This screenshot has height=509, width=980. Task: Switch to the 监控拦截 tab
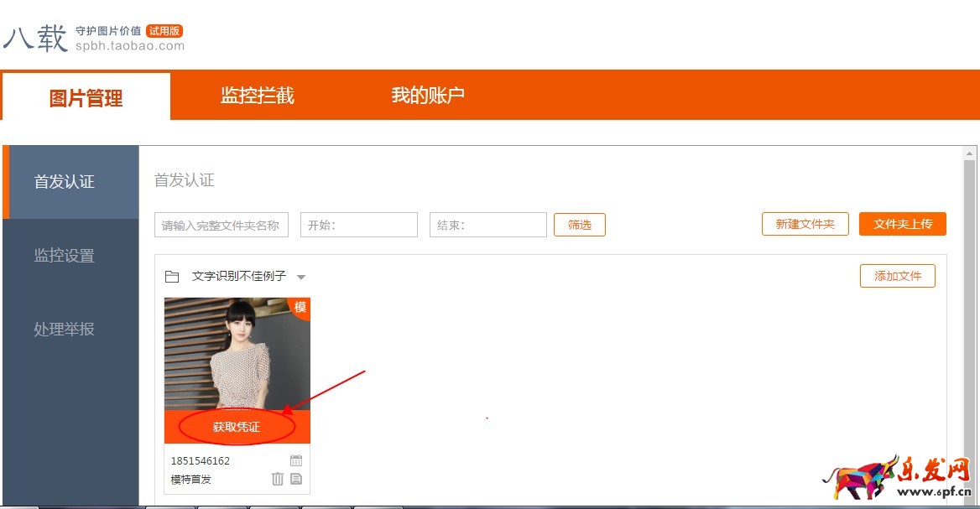pos(255,96)
